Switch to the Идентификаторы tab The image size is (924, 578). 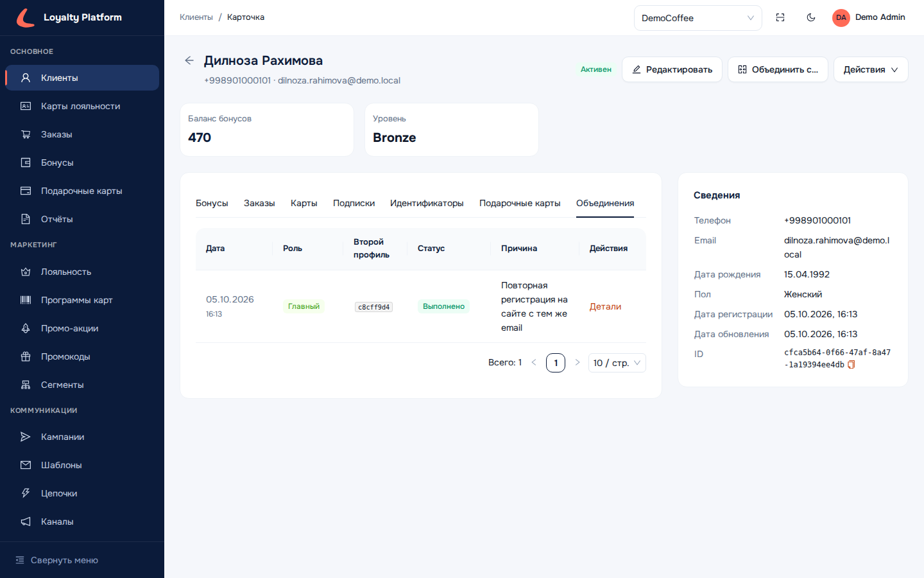tap(427, 203)
